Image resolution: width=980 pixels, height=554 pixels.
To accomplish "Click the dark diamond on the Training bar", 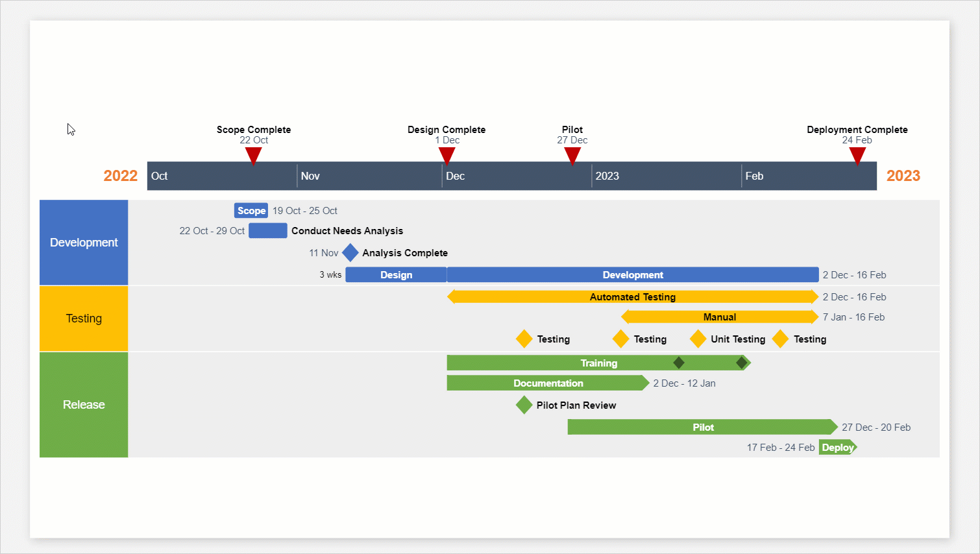I will [679, 363].
